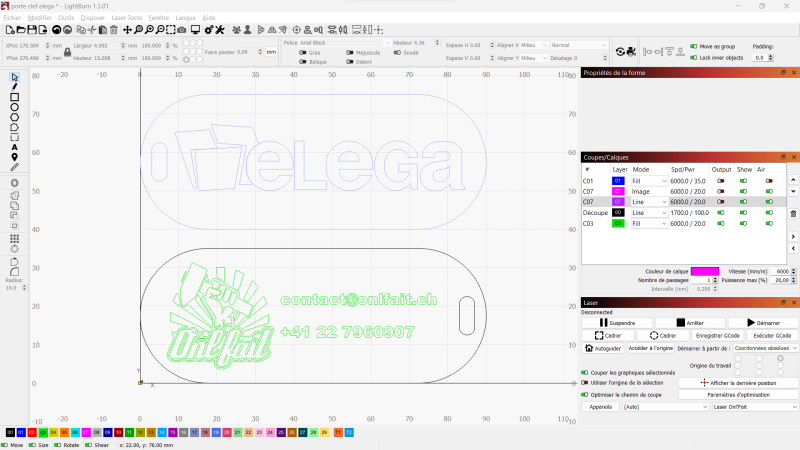Image resolution: width=800 pixels, height=450 pixels.
Task: Open Paramètres d'optimisation
Action: click(x=738, y=394)
